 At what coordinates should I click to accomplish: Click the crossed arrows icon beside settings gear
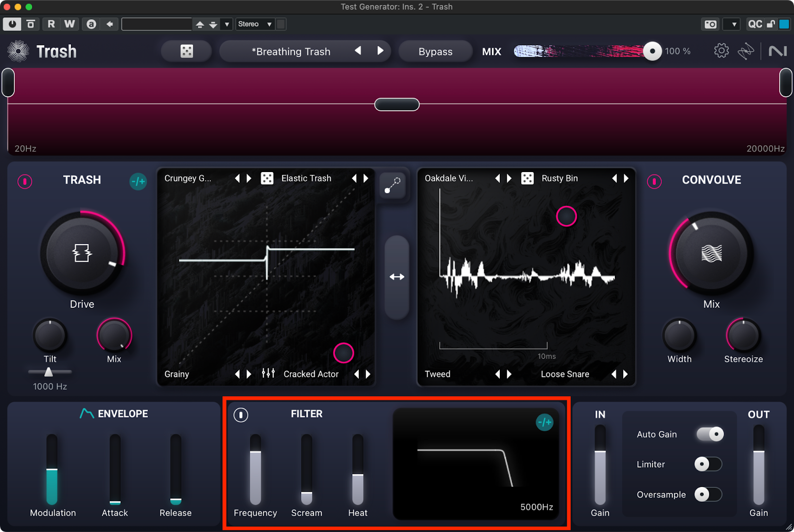tap(745, 51)
